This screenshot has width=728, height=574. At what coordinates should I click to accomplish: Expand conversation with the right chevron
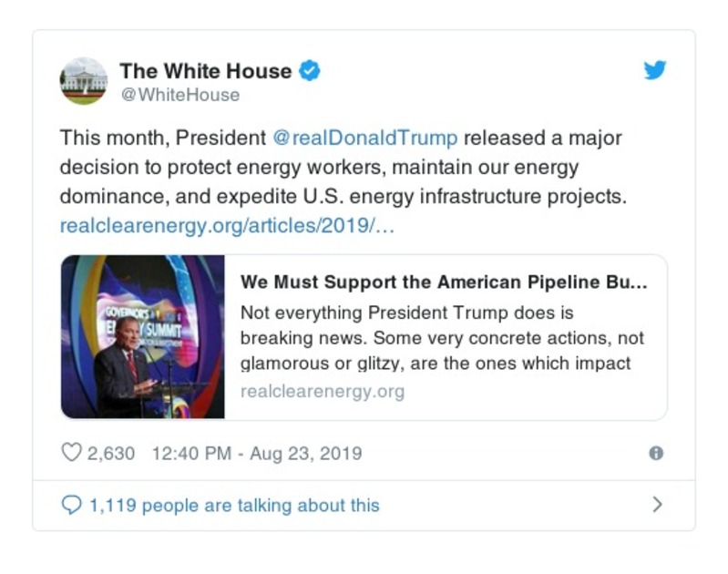tap(657, 505)
